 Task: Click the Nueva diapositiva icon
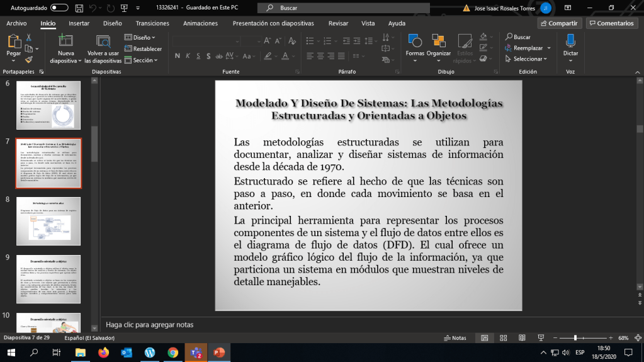[x=65, y=42]
